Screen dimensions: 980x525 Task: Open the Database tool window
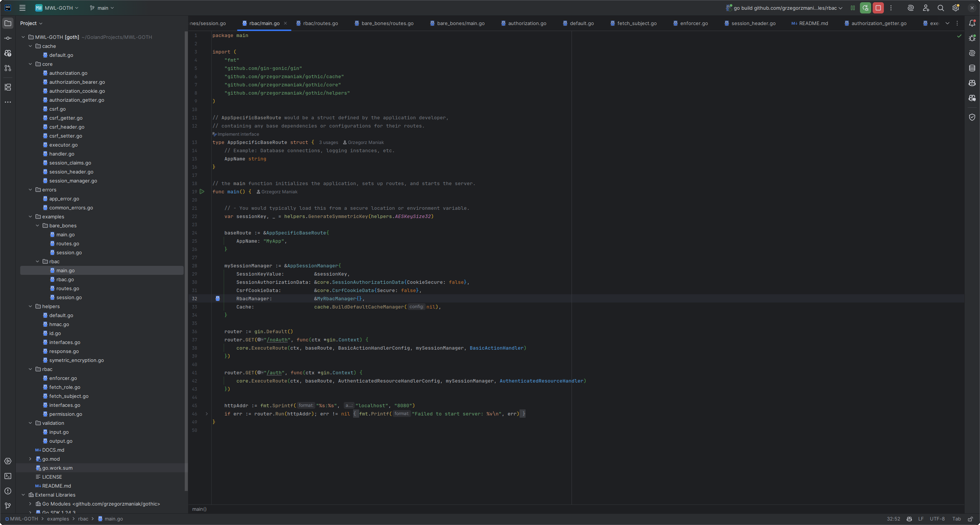click(972, 68)
